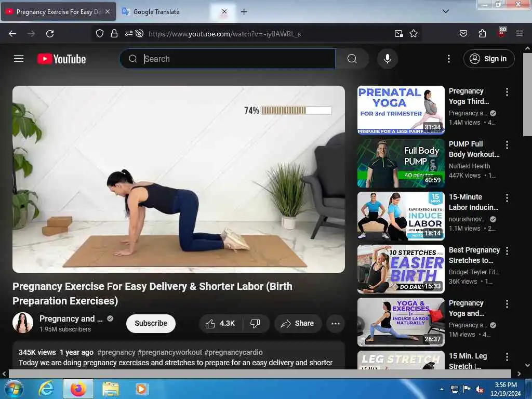The width and height of the screenshot is (532, 399).
Task: Open the Best Pregnancy Stretches to... title
Action: 474,255
